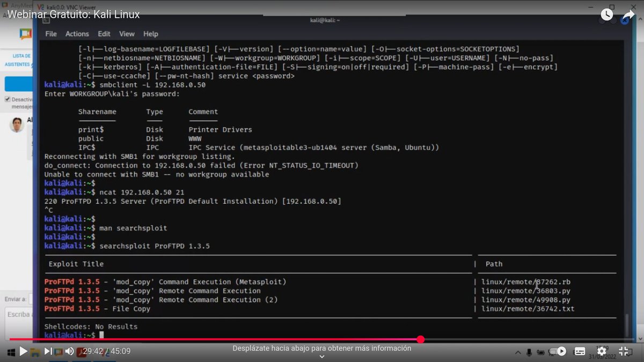Click the IPC$ share name
The width and height of the screenshot is (644, 362).
point(87,147)
